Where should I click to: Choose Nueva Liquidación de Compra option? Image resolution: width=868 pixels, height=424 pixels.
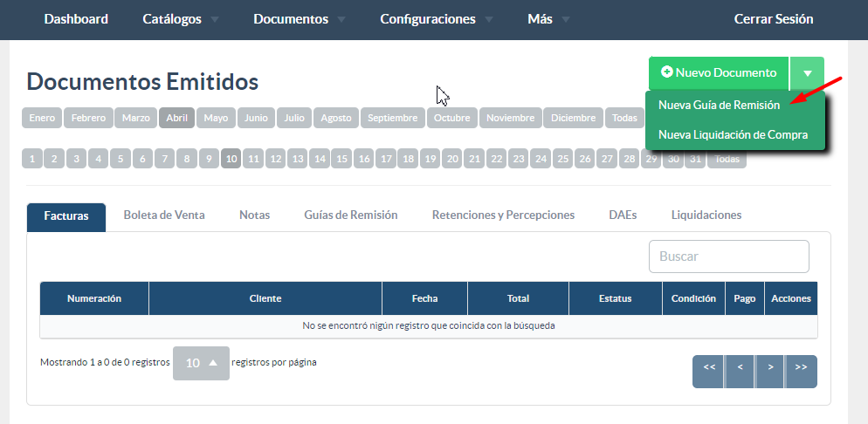(733, 134)
